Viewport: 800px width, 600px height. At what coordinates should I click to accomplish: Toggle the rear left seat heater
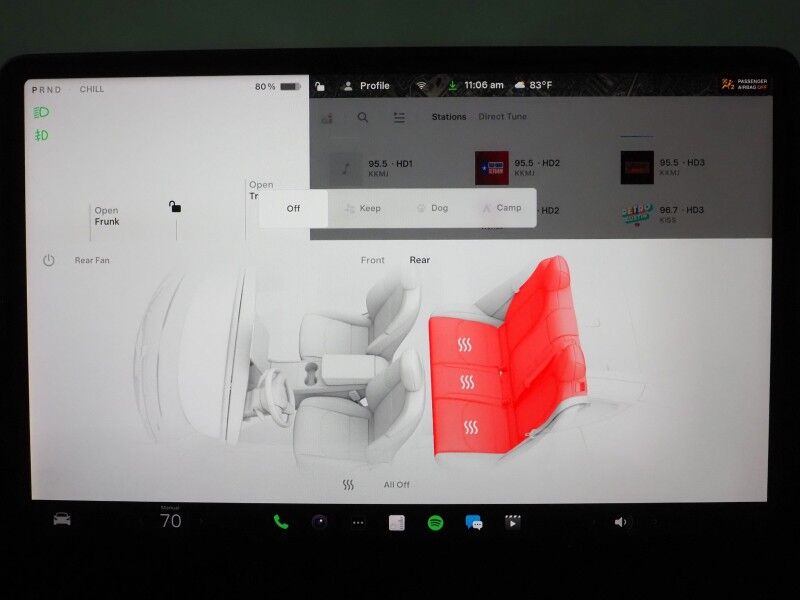[470, 427]
